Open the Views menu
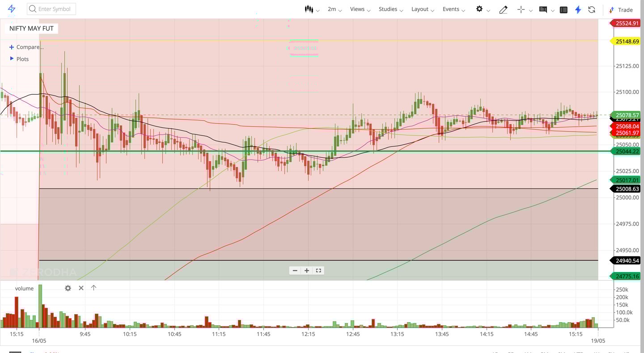Screen dimensions: 644x353 pyautogui.click(x=360, y=9)
